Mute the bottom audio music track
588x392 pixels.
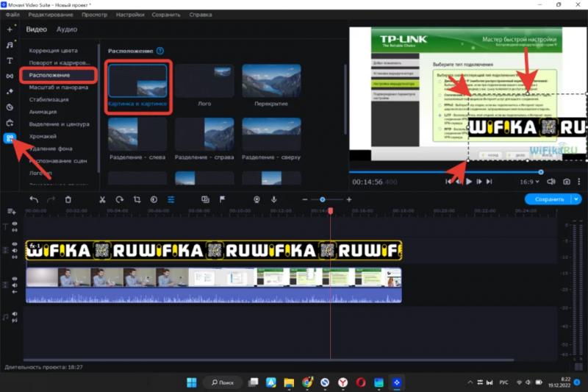click(x=15, y=313)
